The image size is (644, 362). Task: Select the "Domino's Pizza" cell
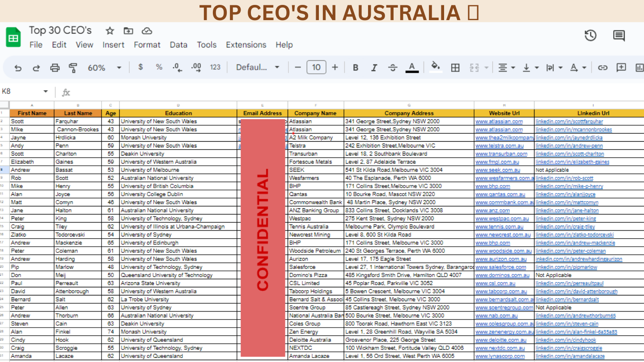[x=316, y=275]
